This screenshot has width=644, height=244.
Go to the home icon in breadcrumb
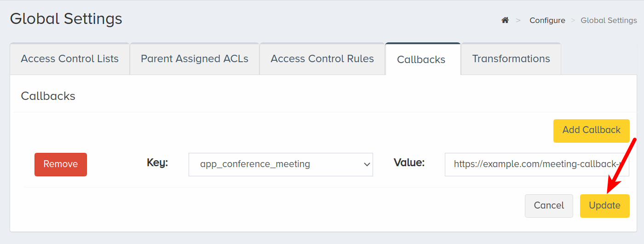click(x=505, y=20)
